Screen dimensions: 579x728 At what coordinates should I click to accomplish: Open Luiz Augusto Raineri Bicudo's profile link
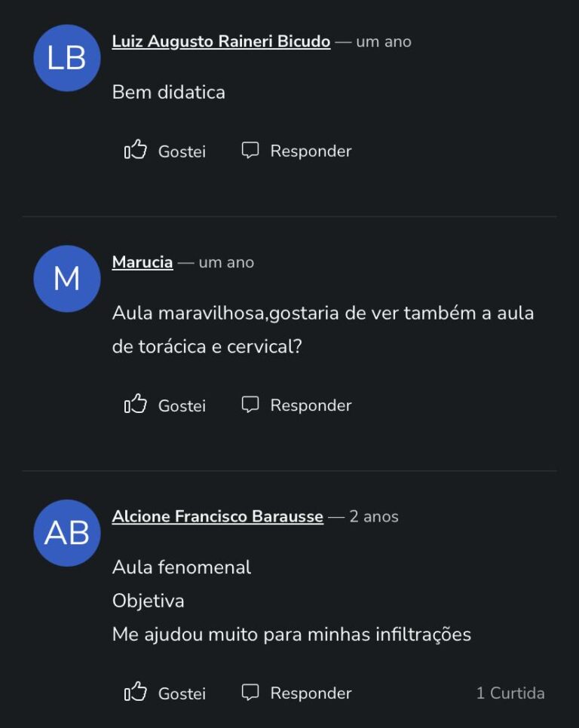[221, 41]
